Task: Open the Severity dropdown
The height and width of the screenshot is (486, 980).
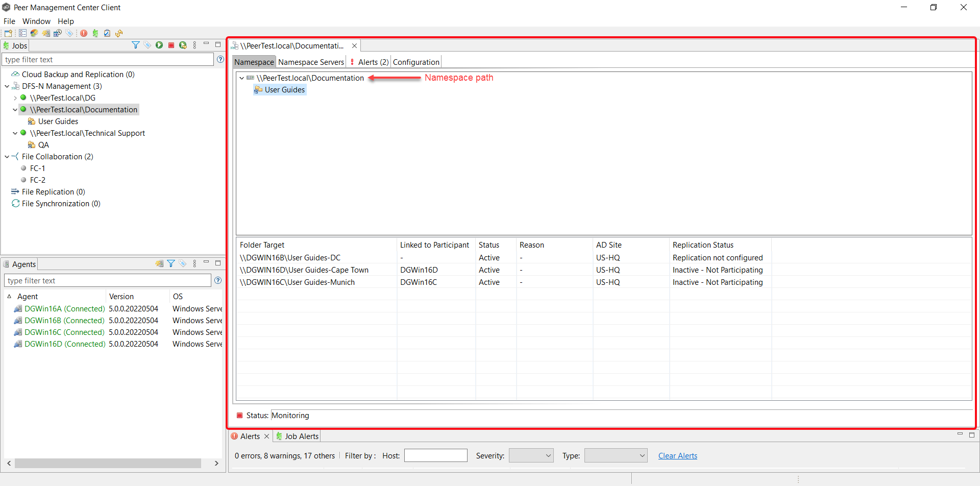Action: click(x=531, y=455)
